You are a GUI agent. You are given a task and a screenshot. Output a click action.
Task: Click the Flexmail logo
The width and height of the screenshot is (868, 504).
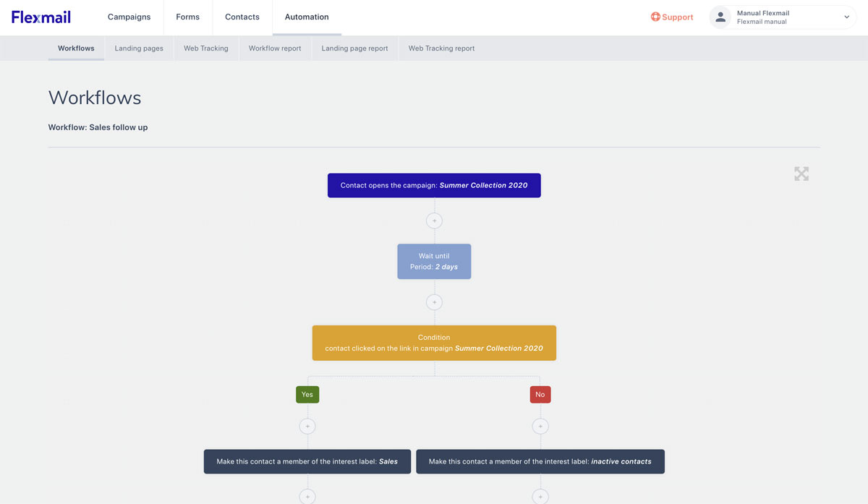tap(41, 17)
